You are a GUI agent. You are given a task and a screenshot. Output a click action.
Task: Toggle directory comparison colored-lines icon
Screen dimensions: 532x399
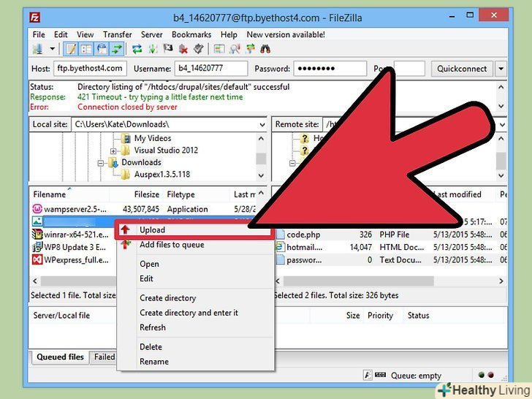(218, 49)
